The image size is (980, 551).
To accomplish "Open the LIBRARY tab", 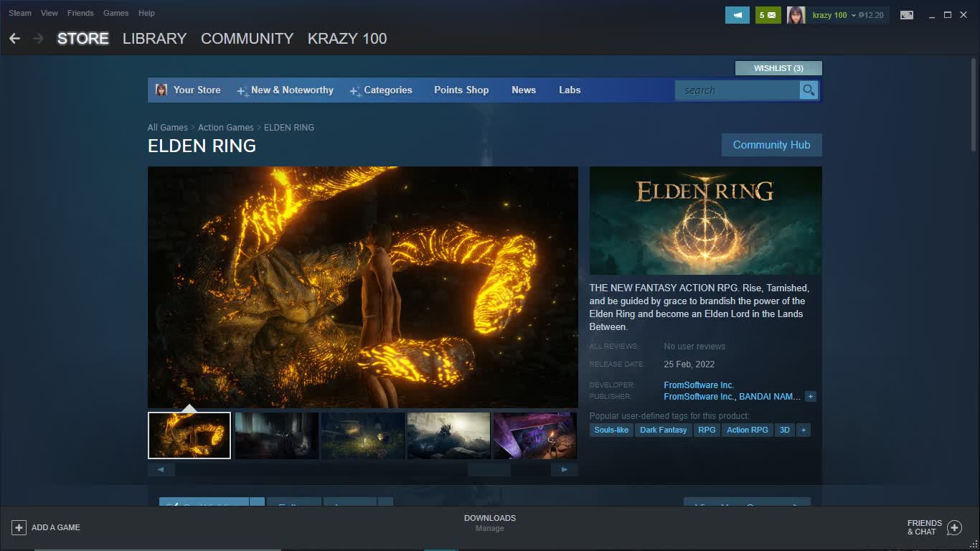I will coord(154,39).
